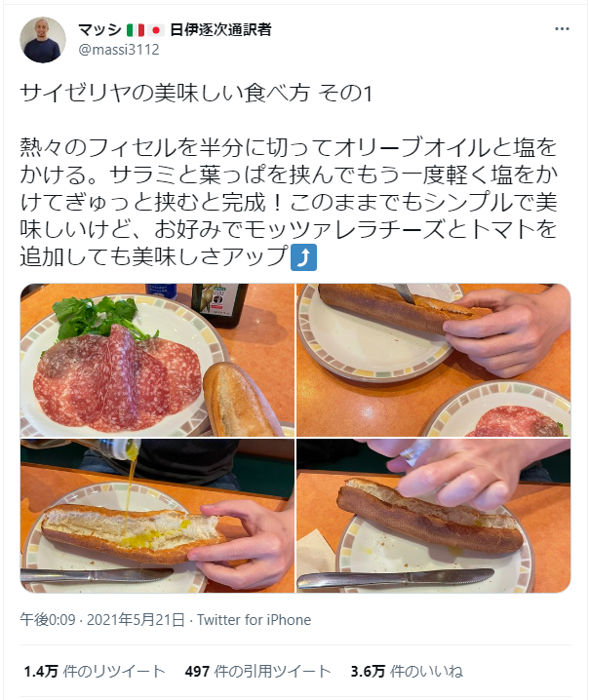The width and height of the screenshot is (589, 700).
Task: View the 1.4万 件のリツイート list
Action: coord(95,672)
